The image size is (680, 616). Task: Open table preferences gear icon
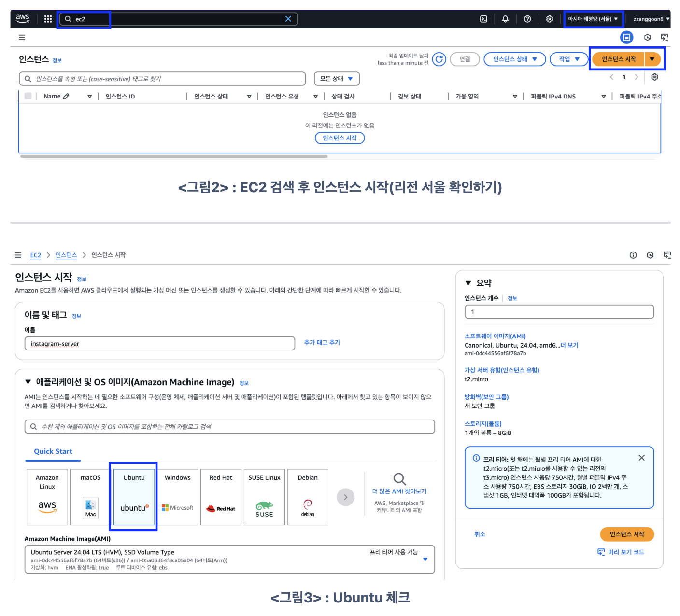pyautogui.click(x=654, y=77)
